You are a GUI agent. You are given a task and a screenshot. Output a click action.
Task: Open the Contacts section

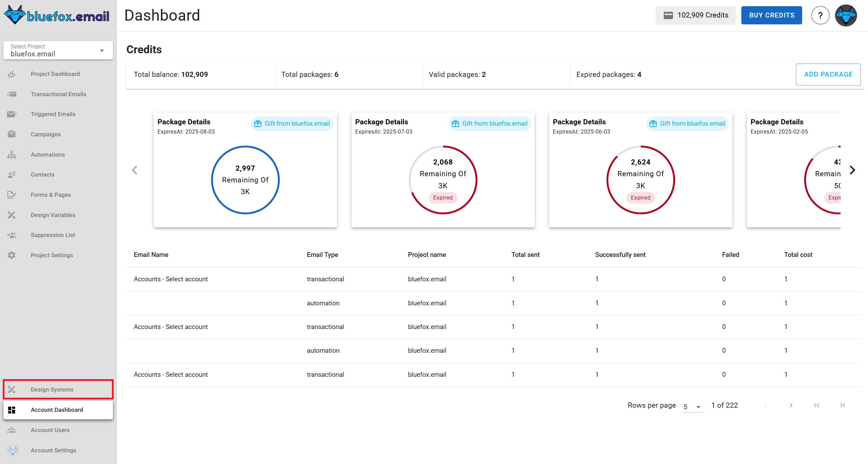[42, 174]
